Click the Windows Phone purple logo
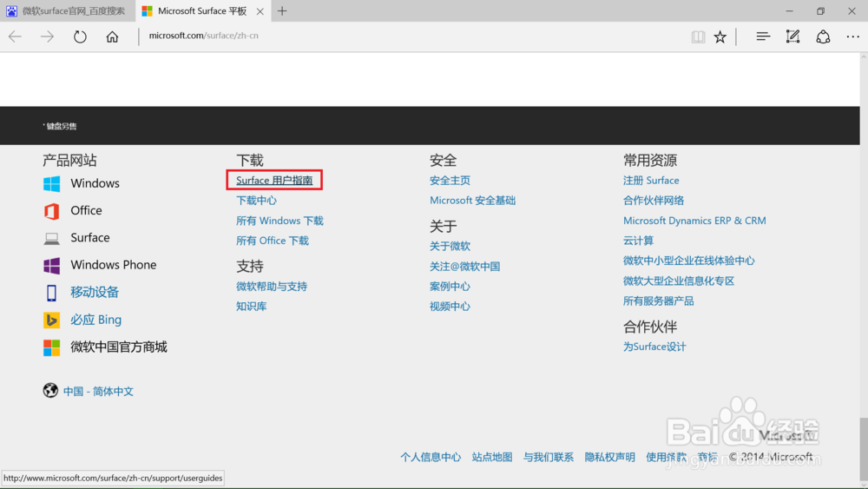 tap(51, 265)
